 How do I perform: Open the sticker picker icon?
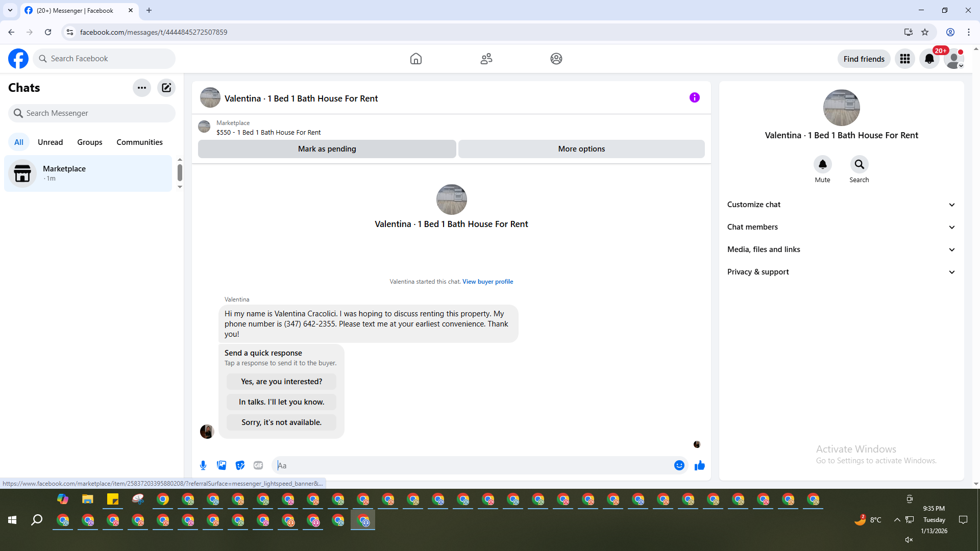click(240, 465)
